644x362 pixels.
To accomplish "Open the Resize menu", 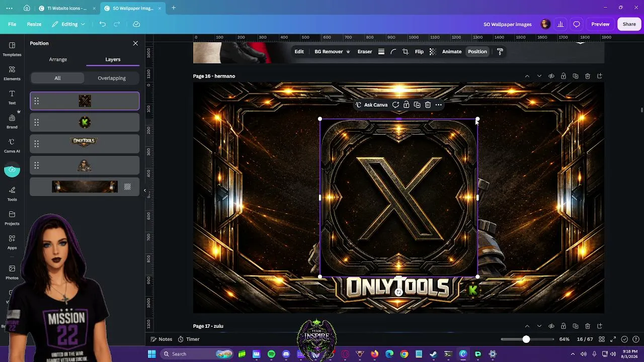I will coord(34,24).
